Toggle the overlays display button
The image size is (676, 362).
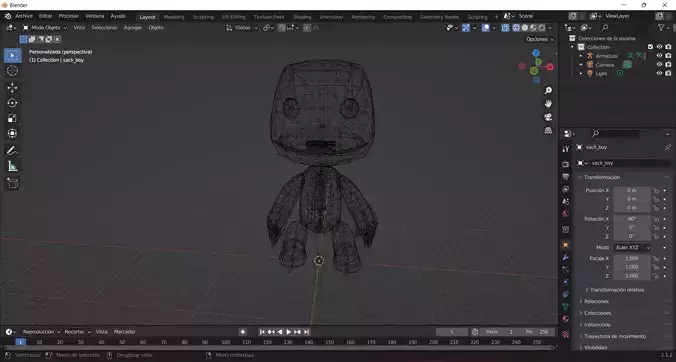click(x=486, y=28)
